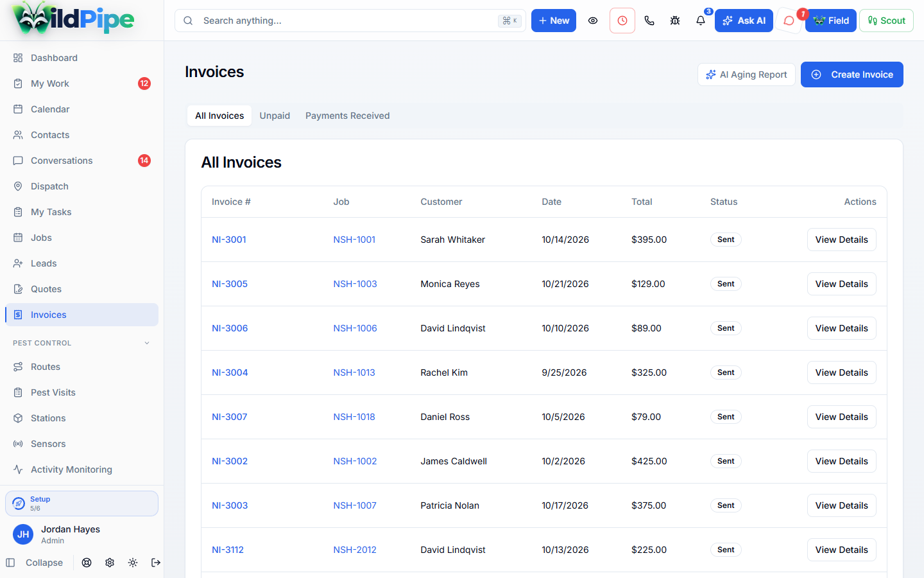View Details for invoice NI-3002
924x578 pixels.
(x=842, y=461)
